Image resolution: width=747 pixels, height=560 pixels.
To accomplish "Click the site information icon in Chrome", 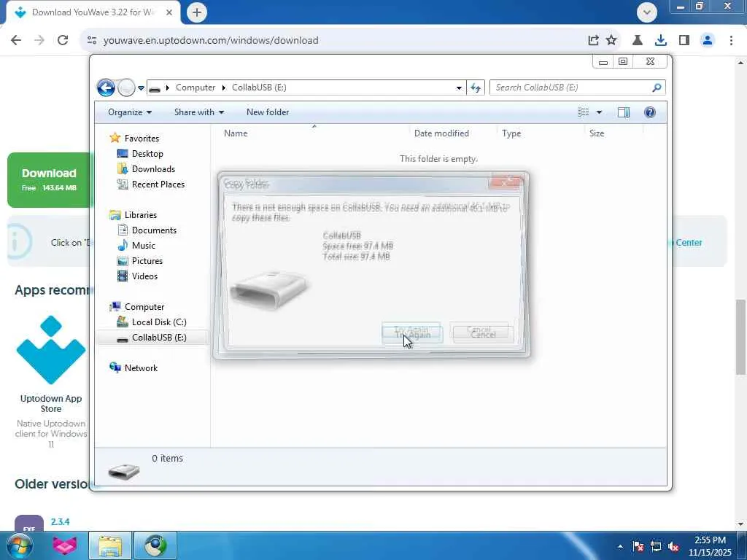I will (92, 41).
